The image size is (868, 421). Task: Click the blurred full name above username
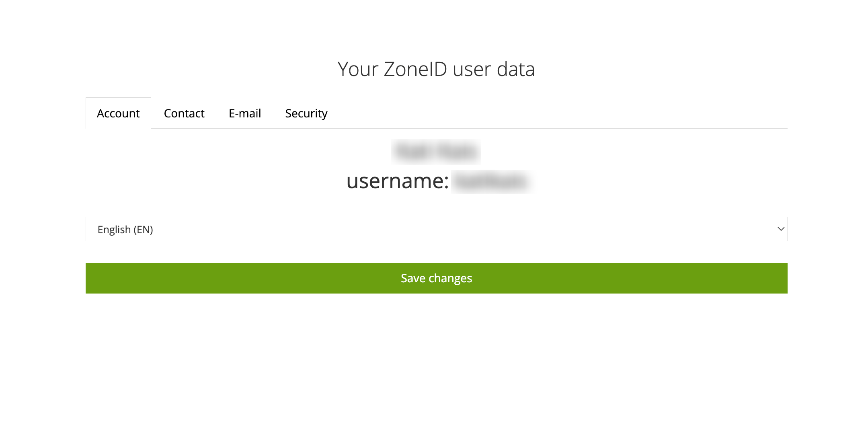tap(436, 152)
